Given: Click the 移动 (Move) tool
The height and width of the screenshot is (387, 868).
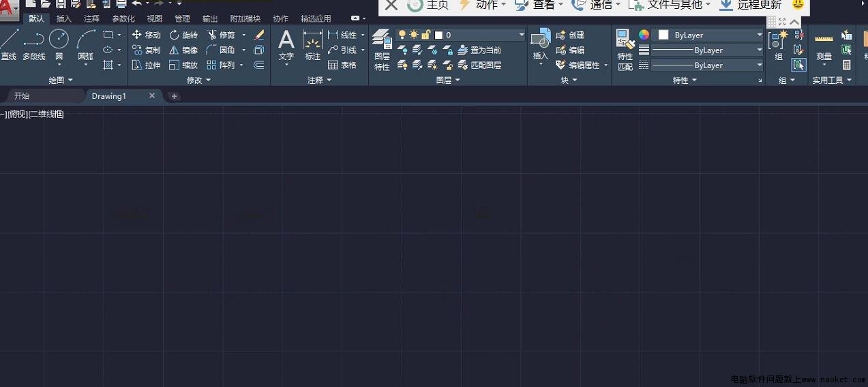Looking at the screenshot, I should click(x=146, y=35).
